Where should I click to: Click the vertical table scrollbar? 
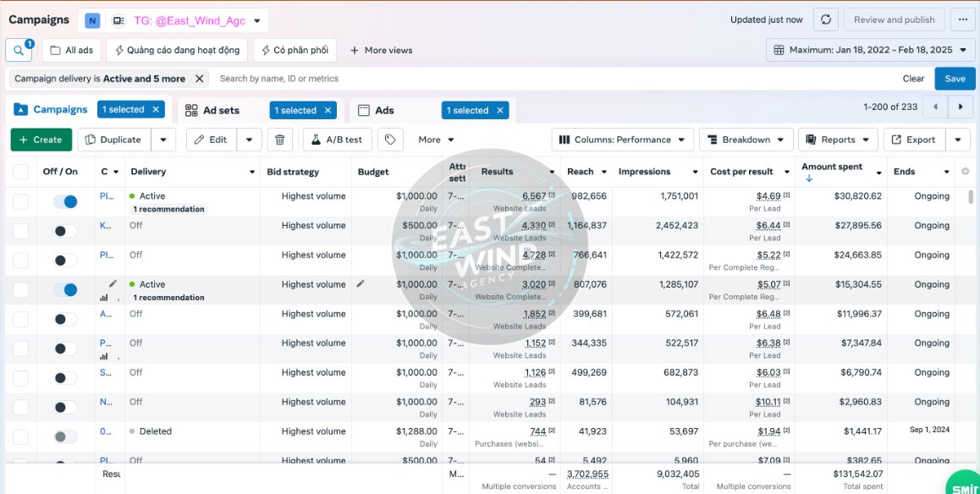click(971, 197)
